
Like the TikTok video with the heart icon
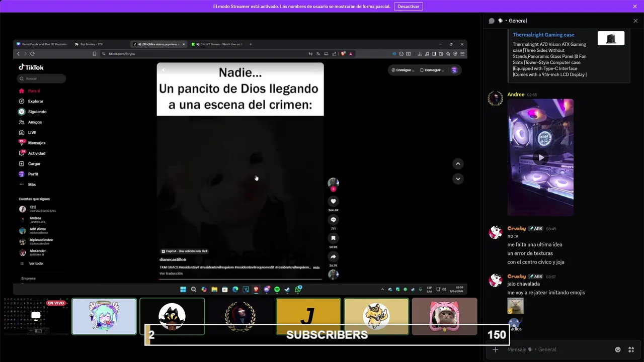pyautogui.click(x=333, y=201)
